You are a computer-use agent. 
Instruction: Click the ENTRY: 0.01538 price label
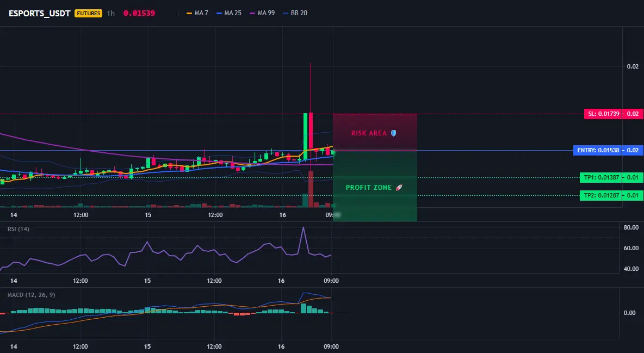point(598,151)
